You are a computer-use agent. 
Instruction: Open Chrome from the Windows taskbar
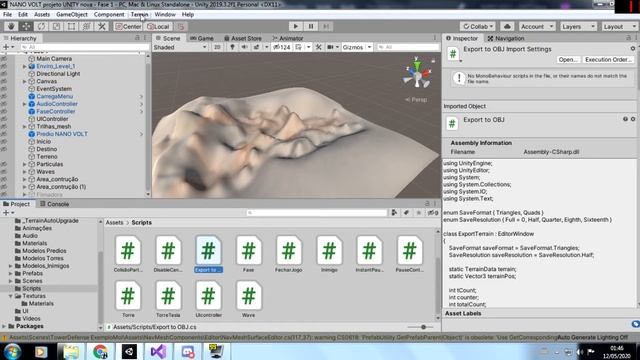pyautogui.click(x=100, y=351)
